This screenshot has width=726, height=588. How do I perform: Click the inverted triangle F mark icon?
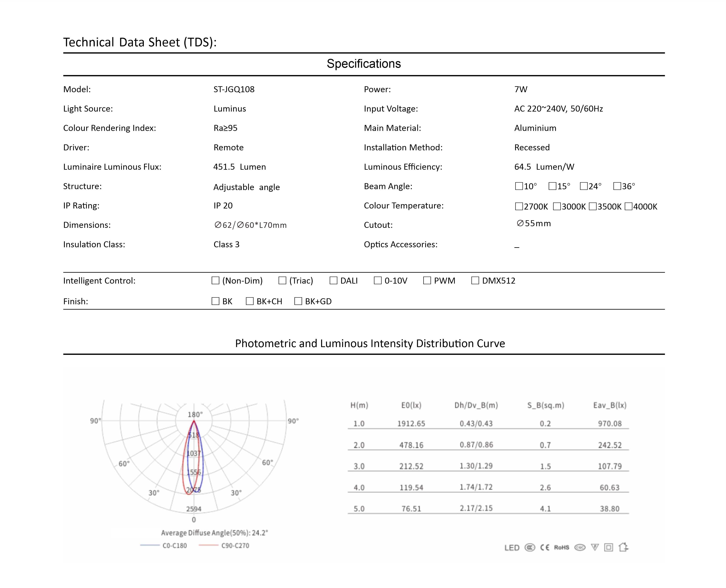pos(595,547)
